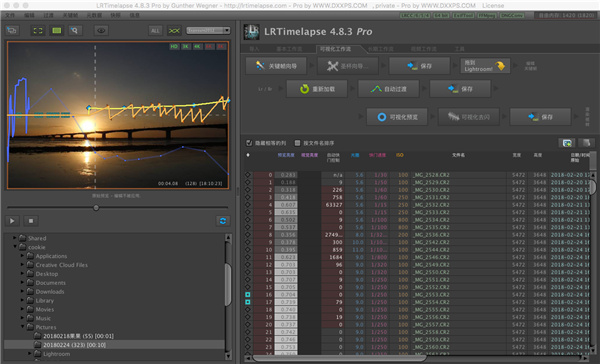
Task: Click Save in the second workflow row
Action: click(460, 89)
